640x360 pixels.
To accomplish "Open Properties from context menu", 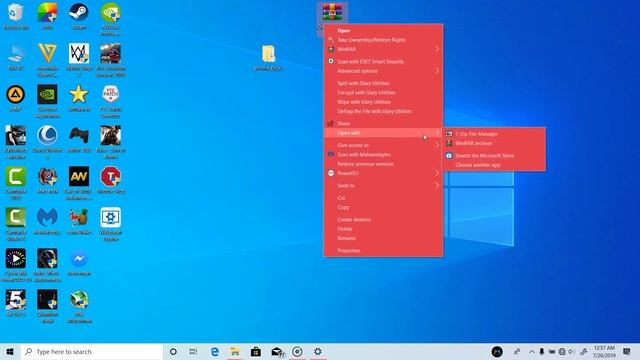I will click(383, 250).
